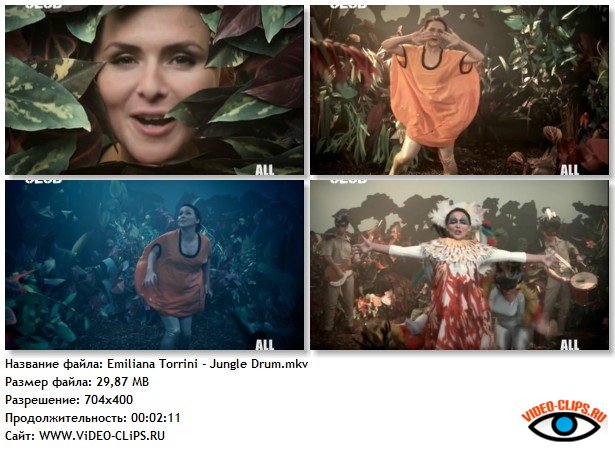This screenshot has height=450, width=615.
Task: Open the blue-tinted jungle thumbnail
Action: click(155, 265)
